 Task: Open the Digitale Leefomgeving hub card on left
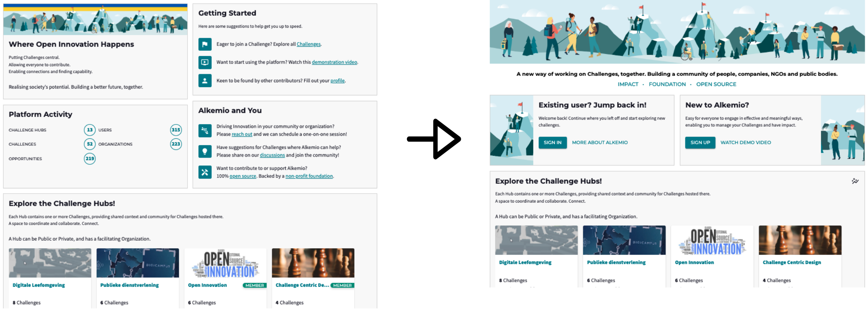coord(50,278)
